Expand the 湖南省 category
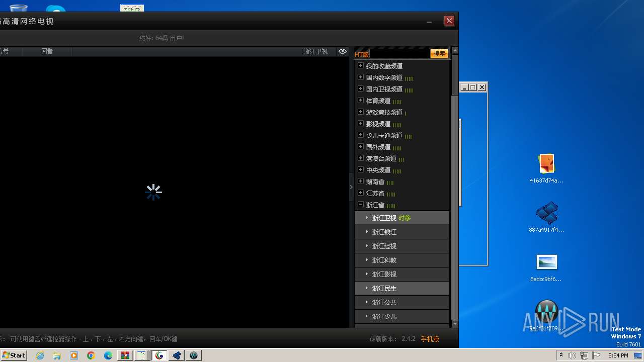644x362 pixels. pyautogui.click(x=361, y=181)
